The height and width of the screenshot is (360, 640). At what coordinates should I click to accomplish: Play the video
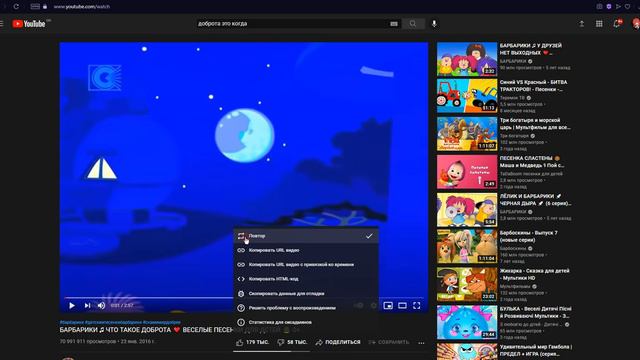[x=72, y=305]
